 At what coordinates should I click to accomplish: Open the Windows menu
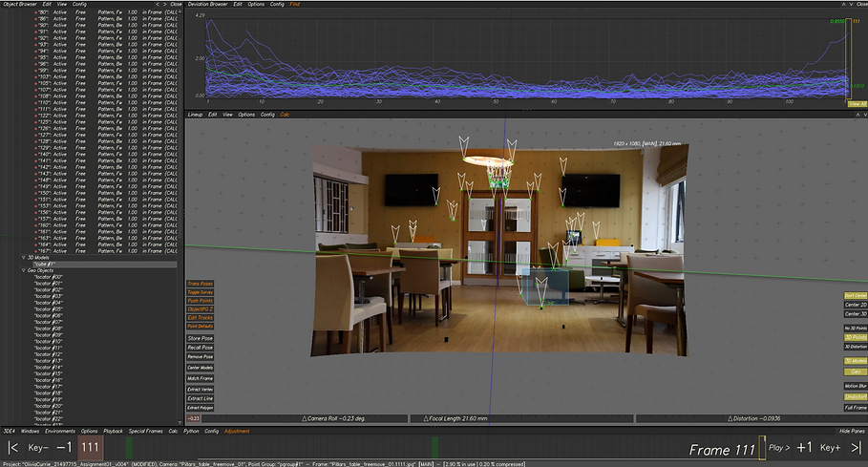coord(30,431)
